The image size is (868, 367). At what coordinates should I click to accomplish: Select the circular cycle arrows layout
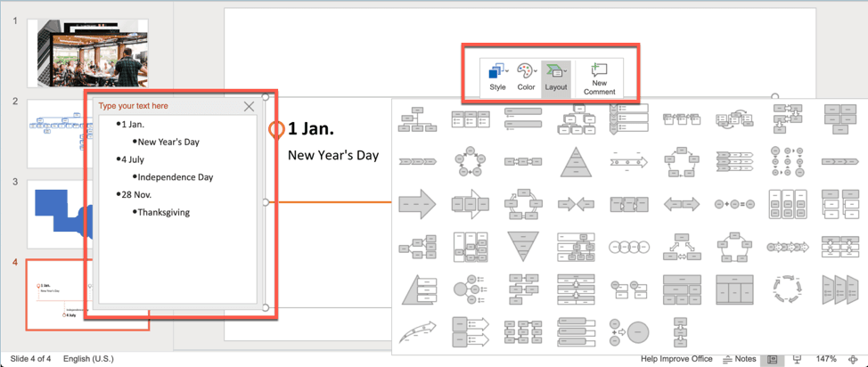pyautogui.click(x=786, y=289)
